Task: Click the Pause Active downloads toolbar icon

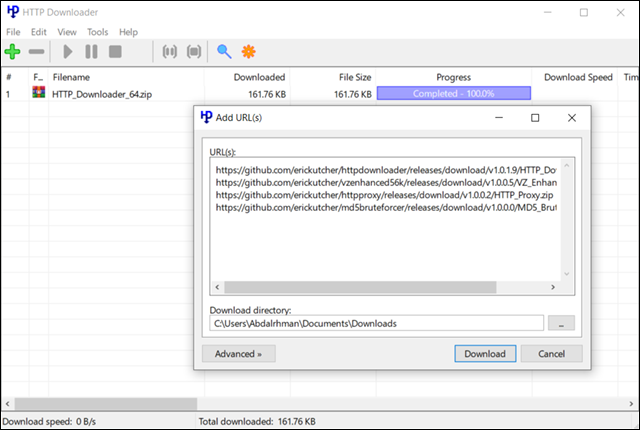Action: [170, 52]
